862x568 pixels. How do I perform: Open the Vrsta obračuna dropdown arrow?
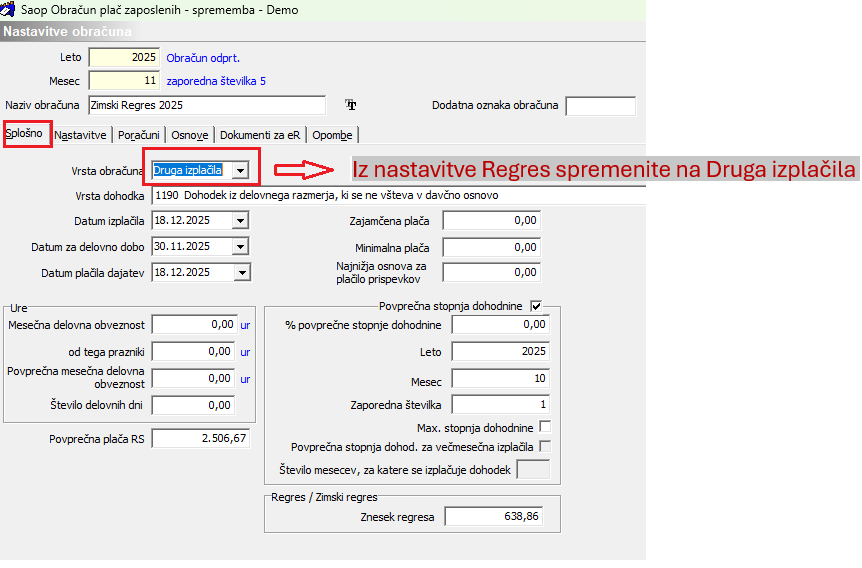pyautogui.click(x=240, y=170)
